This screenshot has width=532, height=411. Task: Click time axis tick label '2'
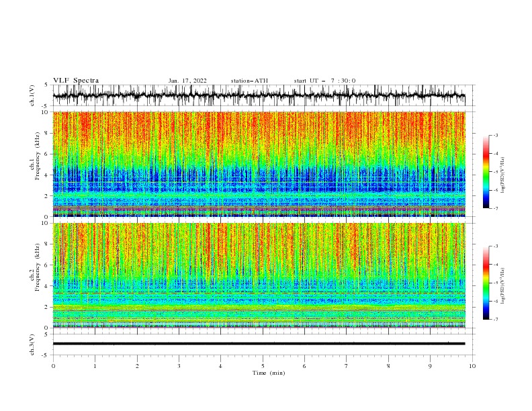point(137,366)
